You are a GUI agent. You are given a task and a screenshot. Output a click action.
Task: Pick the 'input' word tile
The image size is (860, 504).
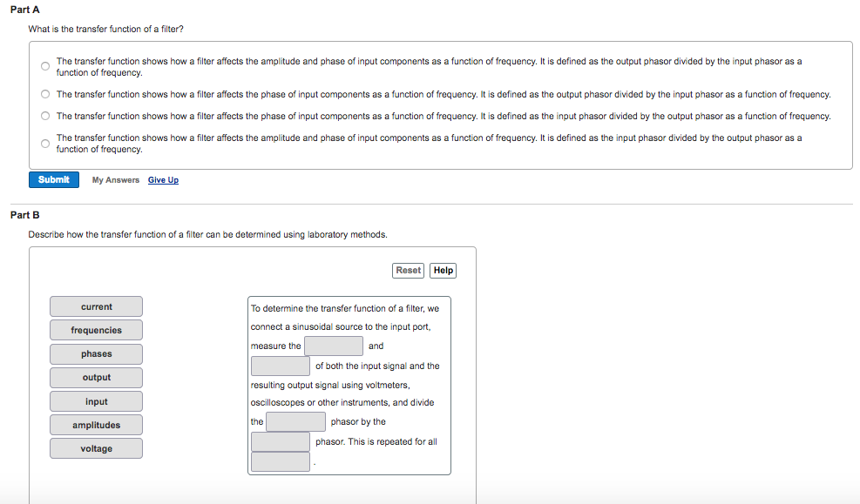coord(96,401)
